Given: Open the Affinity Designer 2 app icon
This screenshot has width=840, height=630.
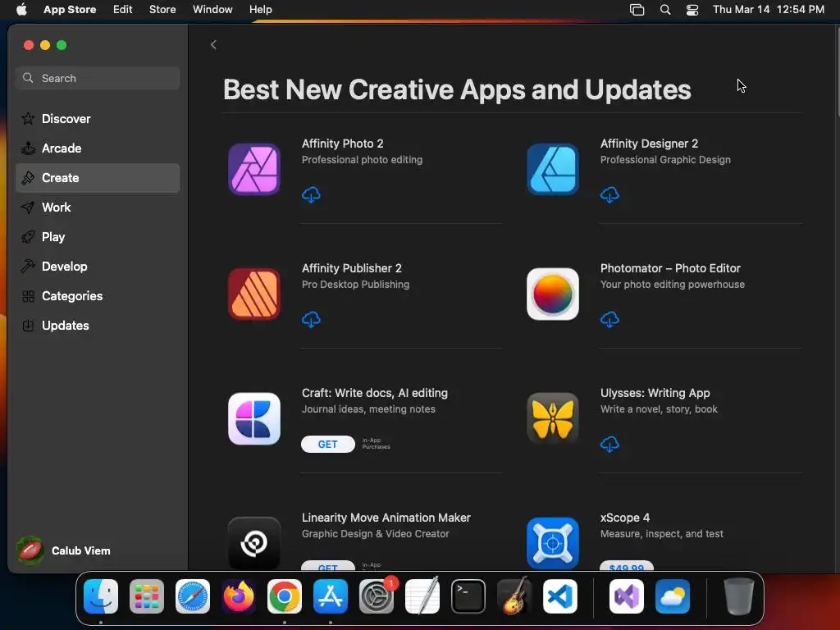Looking at the screenshot, I should coord(552,169).
